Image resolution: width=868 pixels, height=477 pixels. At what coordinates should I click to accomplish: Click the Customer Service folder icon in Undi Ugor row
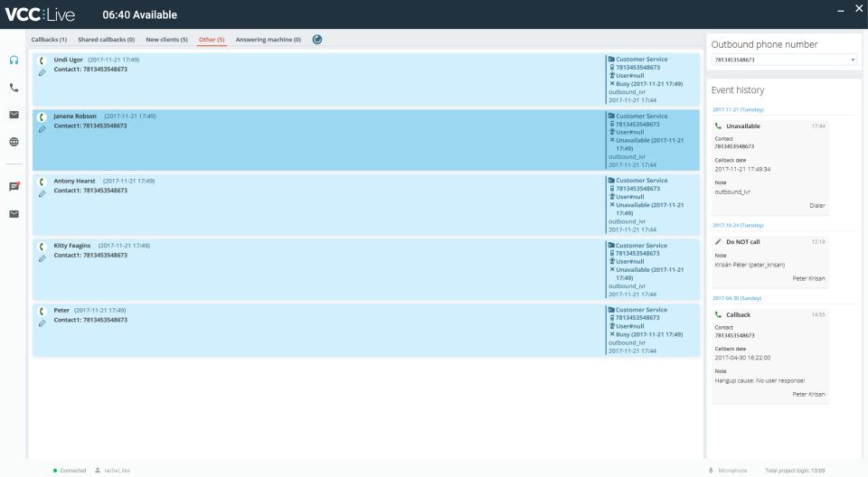612,60
